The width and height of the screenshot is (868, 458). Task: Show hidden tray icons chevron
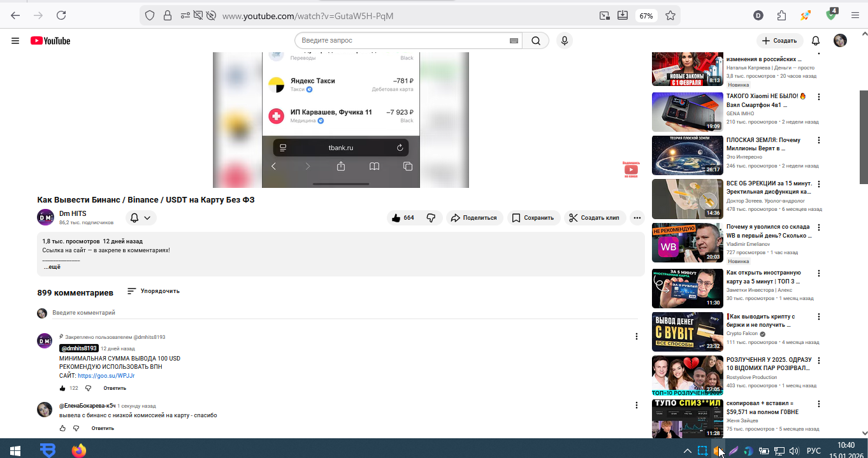687,451
